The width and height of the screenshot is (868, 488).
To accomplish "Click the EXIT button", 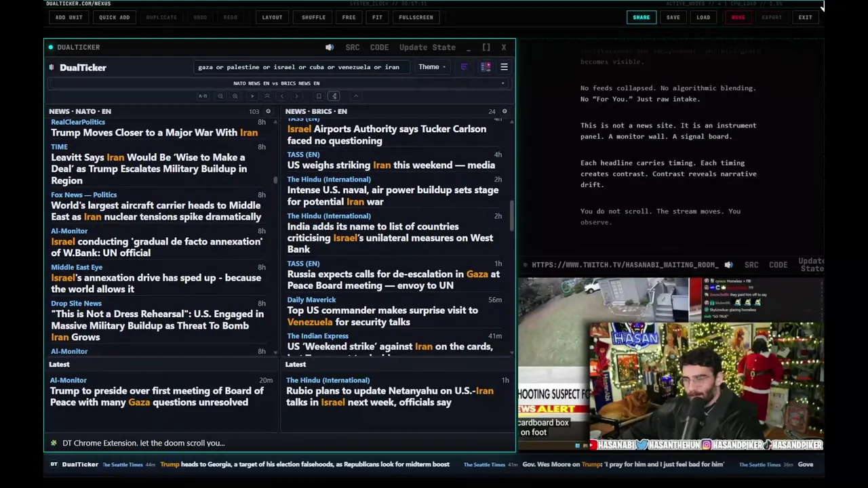I will 805,18.
